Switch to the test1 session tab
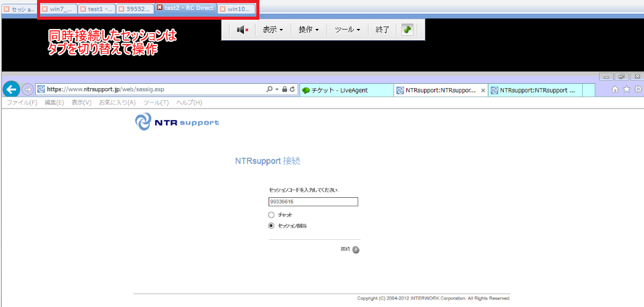The height and width of the screenshot is (307, 644). click(96, 9)
